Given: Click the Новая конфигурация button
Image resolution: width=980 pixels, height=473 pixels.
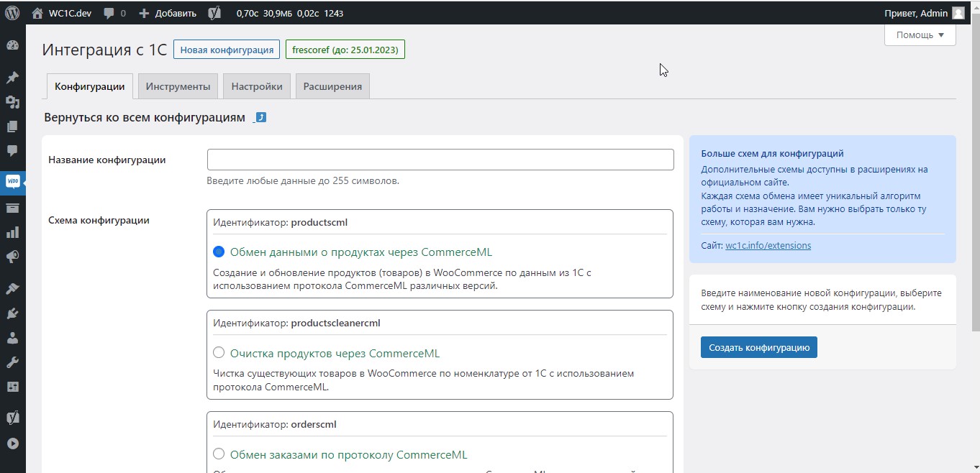Looking at the screenshot, I should 227,50.
